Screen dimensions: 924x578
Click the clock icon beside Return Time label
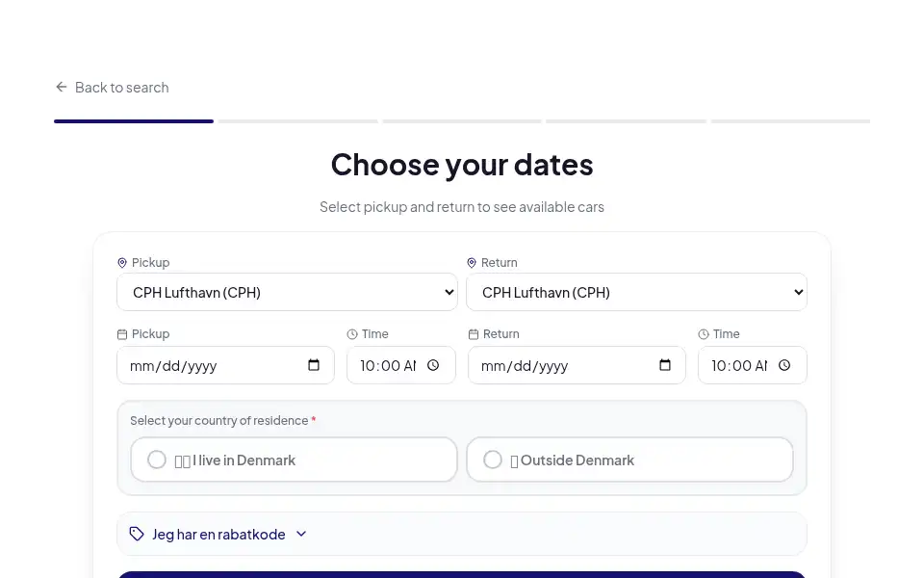coord(704,334)
